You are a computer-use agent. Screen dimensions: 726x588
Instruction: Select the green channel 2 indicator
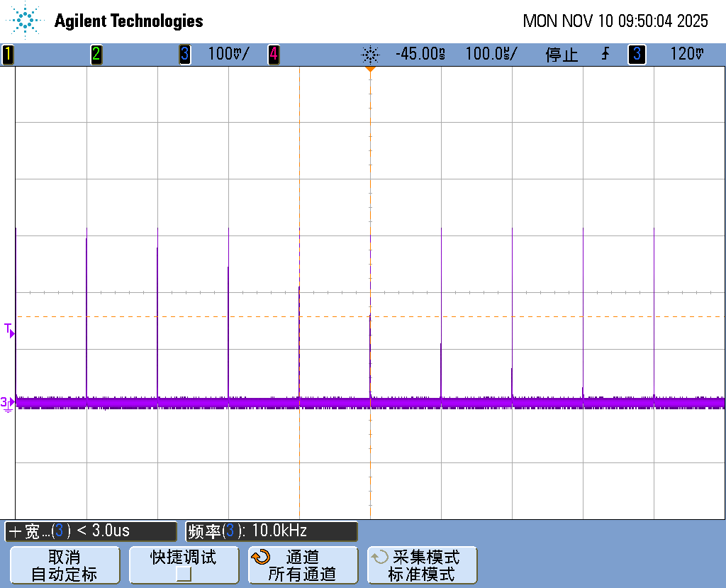(x=96, y=55)
